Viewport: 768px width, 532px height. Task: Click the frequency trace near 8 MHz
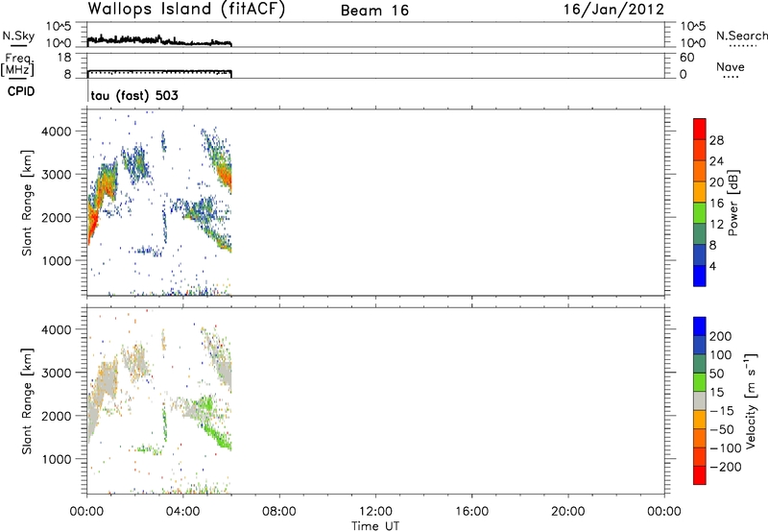tap(159, 71)
